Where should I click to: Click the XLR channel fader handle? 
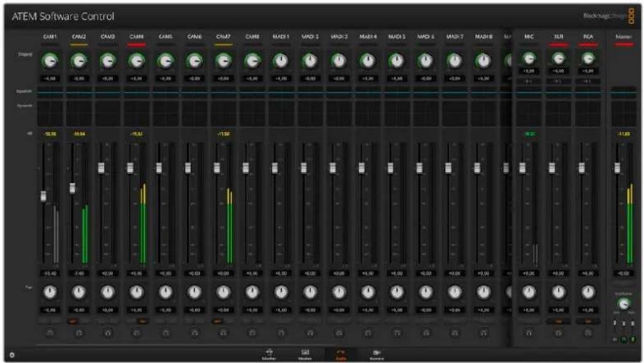point(552,168)
